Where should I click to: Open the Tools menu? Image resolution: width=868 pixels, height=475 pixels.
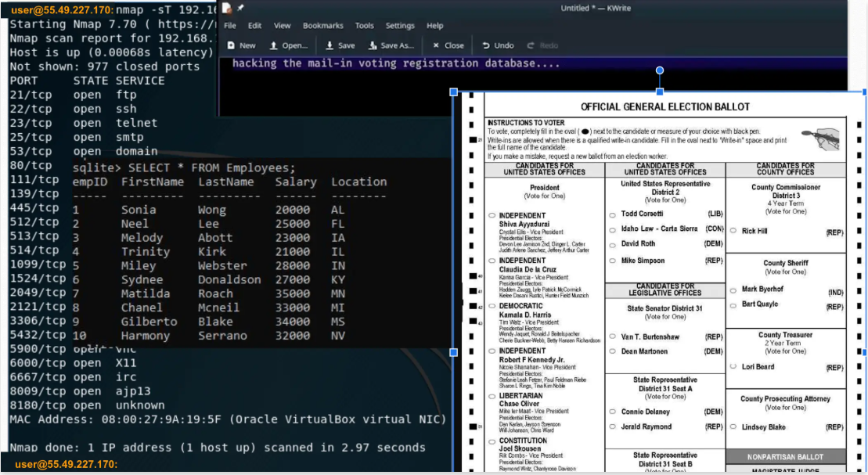pos(364,26)
